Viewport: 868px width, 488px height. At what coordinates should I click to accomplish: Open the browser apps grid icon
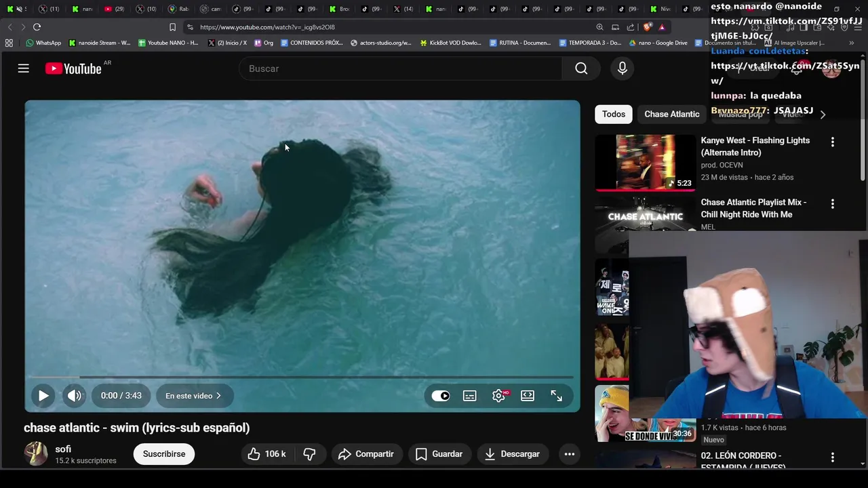click(9, 43)
